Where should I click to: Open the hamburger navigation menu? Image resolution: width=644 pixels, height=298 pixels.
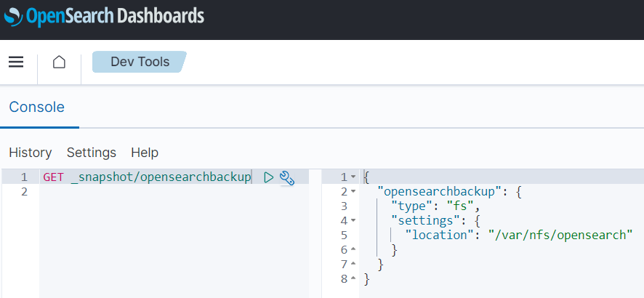coord(16,62)
